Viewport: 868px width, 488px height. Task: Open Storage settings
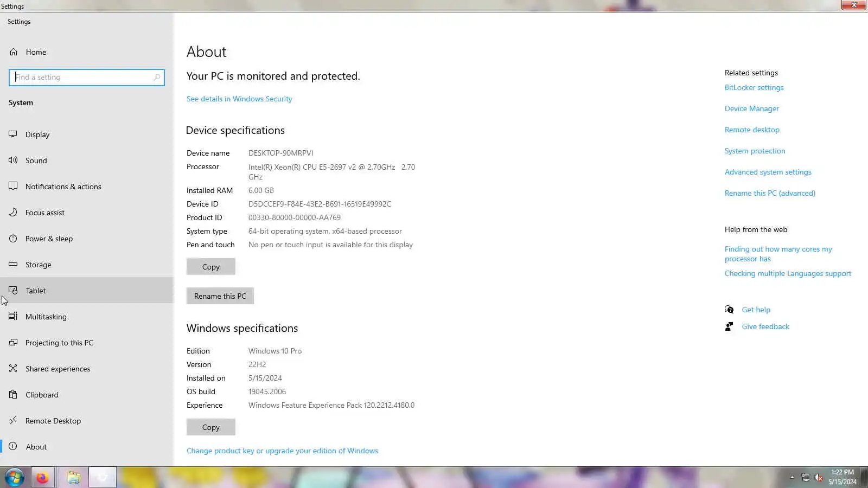click(x=87, y=265)
